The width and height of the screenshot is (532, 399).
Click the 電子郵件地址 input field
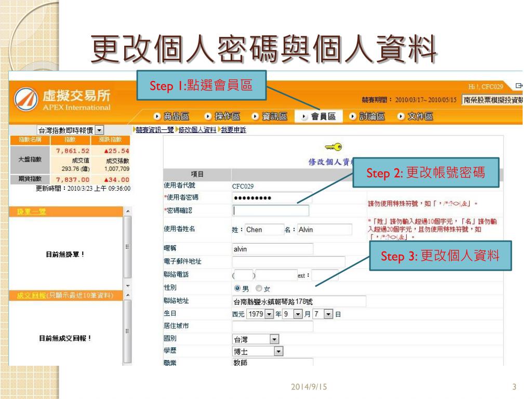pyautogui.click(x=288, y=262)
